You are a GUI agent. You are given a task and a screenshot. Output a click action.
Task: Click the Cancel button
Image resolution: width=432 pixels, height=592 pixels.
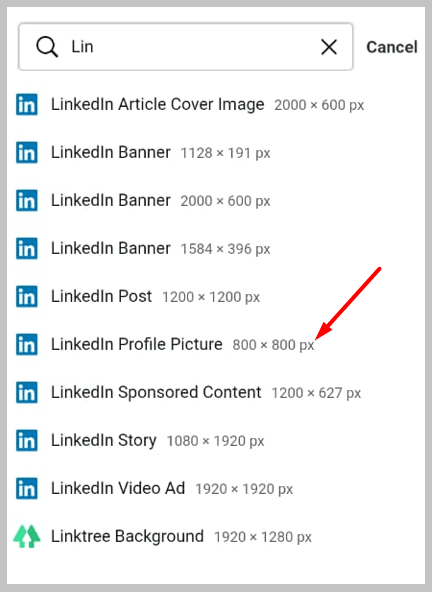(392, 47)
